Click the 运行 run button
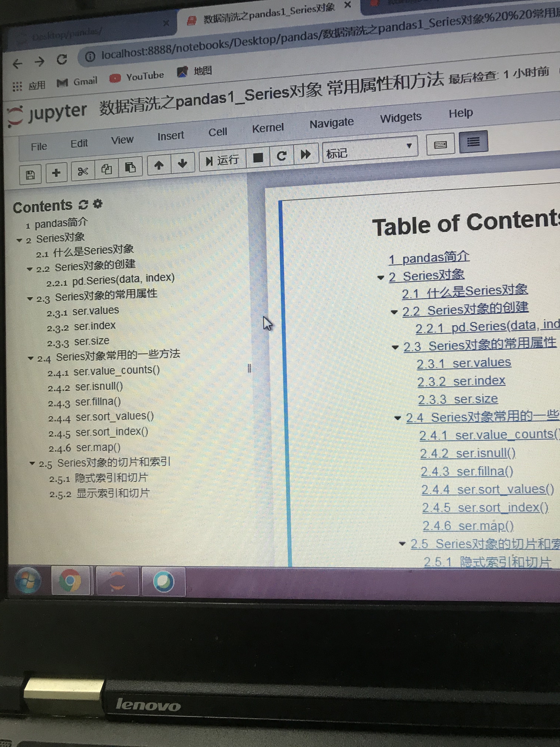 click(x=222, y=160)
